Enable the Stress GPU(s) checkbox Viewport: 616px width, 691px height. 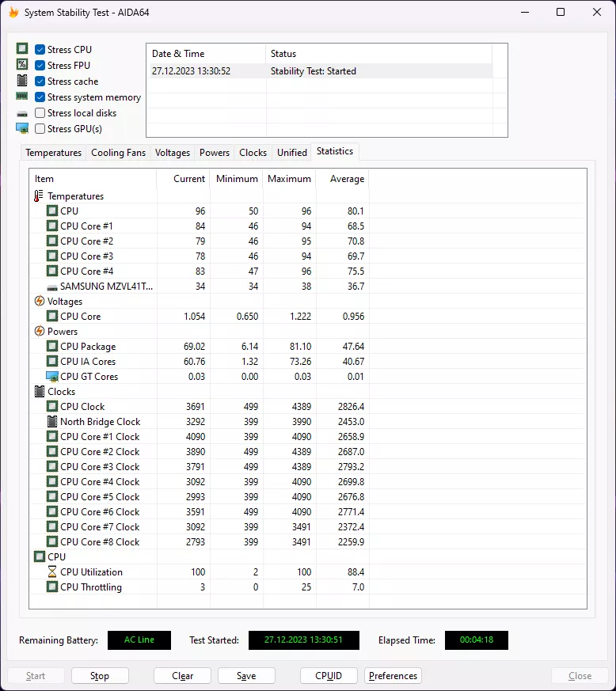(40, 129)
